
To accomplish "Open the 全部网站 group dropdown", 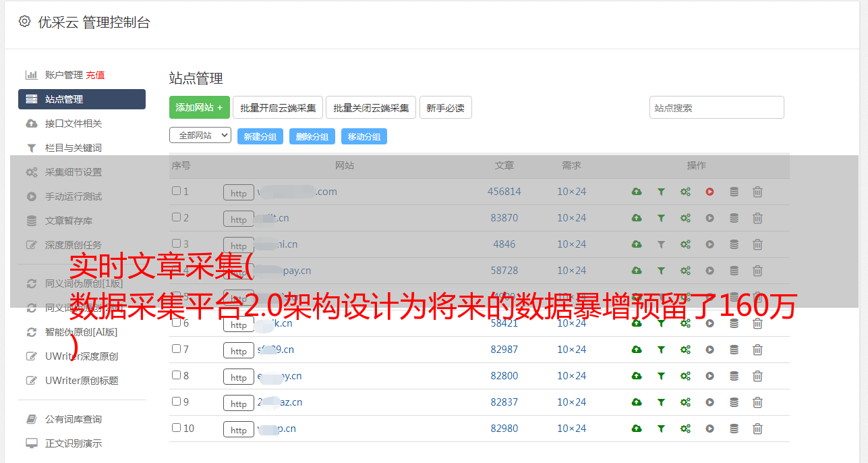I will tap(200, 135).
